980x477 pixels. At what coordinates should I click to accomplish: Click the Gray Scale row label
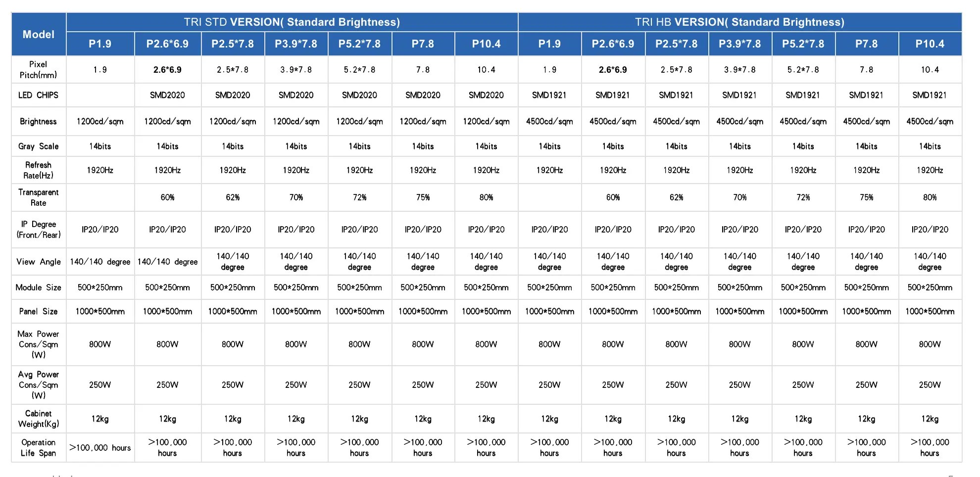coord(39,146)
